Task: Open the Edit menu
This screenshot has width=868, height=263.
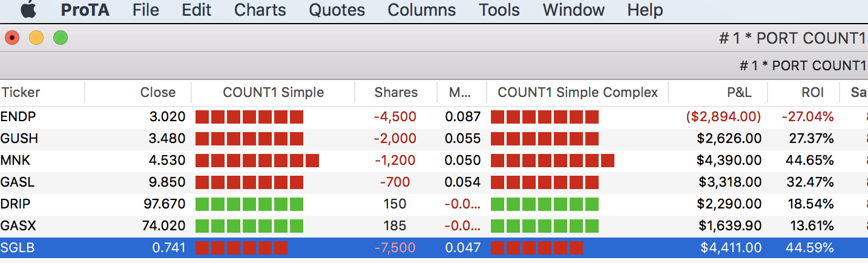Action: pos(197,10)
